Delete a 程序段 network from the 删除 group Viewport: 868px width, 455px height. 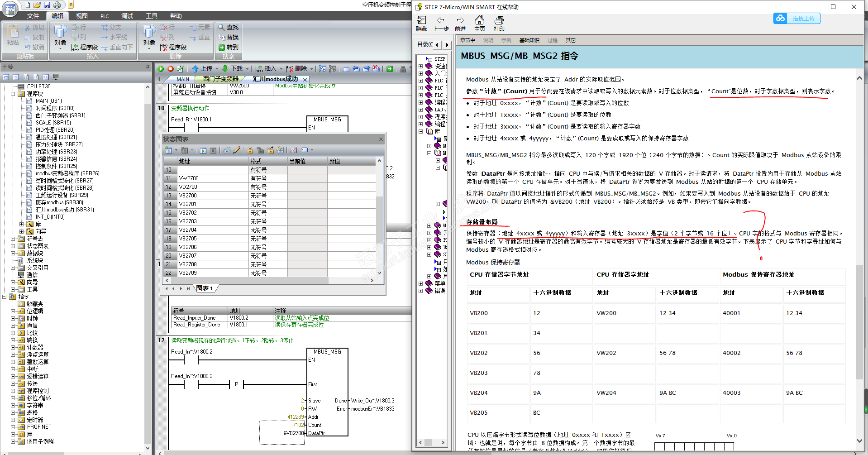[x=173, y=47]
